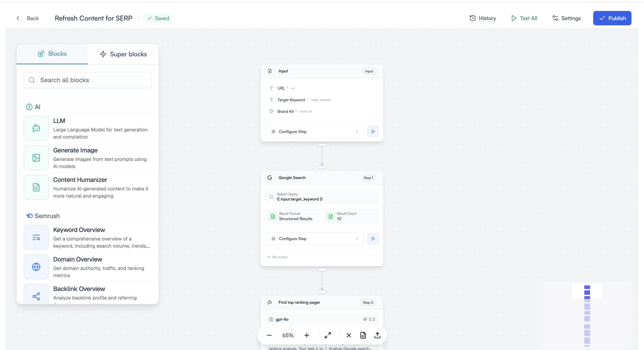The image size is (644, 350).
Task: Click the Generate Image block icon
Action: click(x=36, y=158)
